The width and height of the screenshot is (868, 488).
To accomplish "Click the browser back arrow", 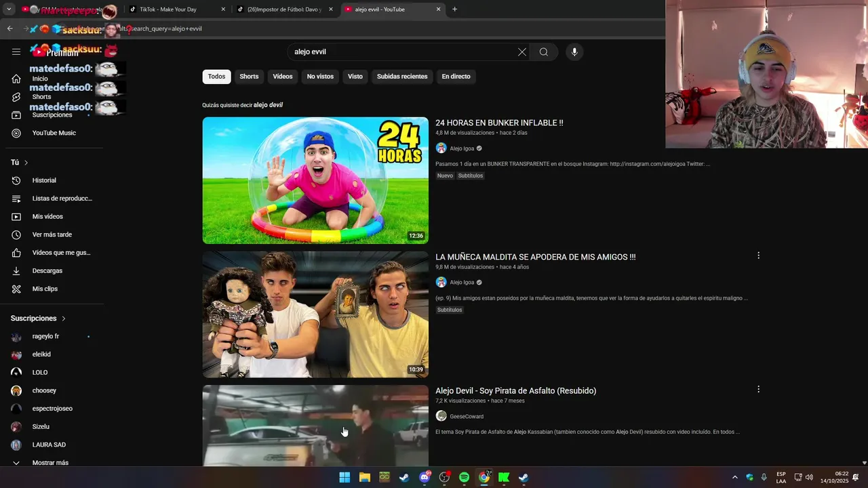I will pos(9,28).
